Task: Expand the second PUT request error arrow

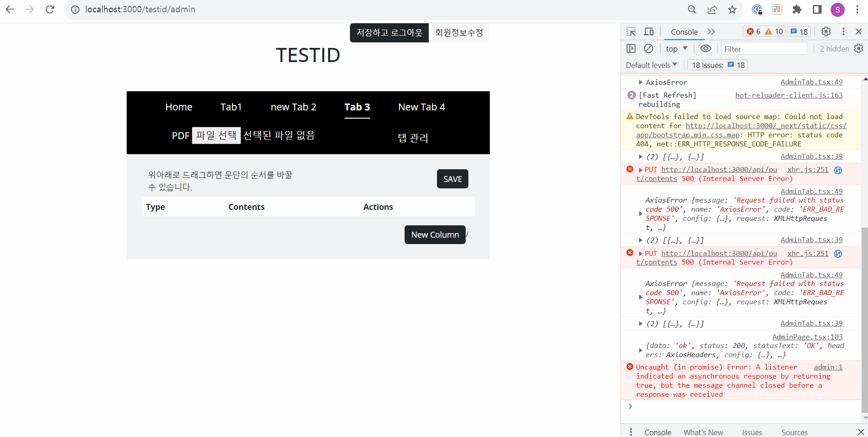Action: point(640,253)
